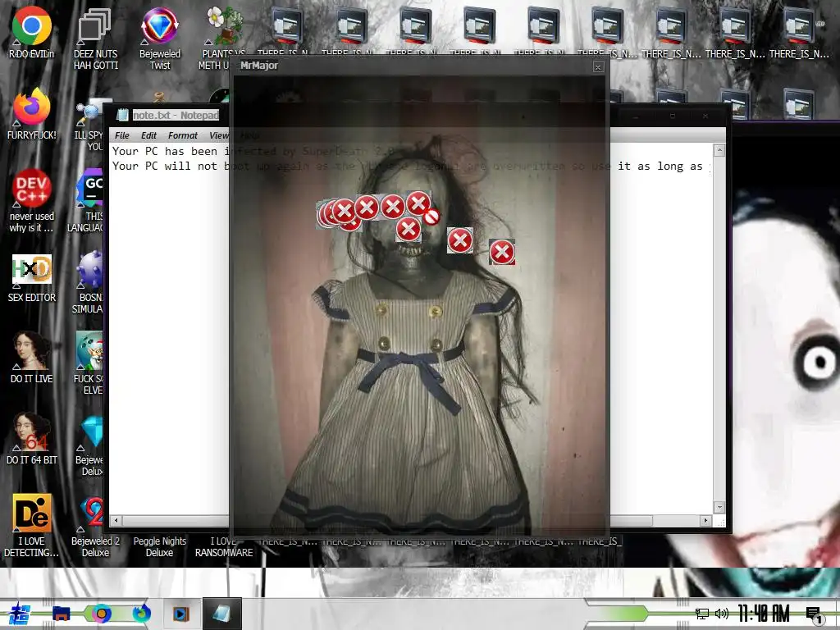The width and height of the screenshot is (840, 630).
Task: Click the 11:40 AM taskbar clock
Action: pos(764,614)
